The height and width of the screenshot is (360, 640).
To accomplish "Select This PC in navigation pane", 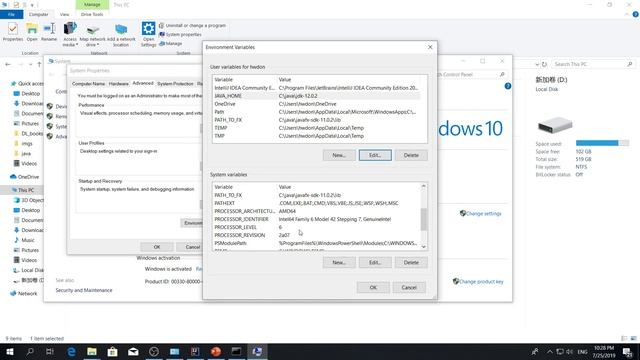I will [22, 190].
